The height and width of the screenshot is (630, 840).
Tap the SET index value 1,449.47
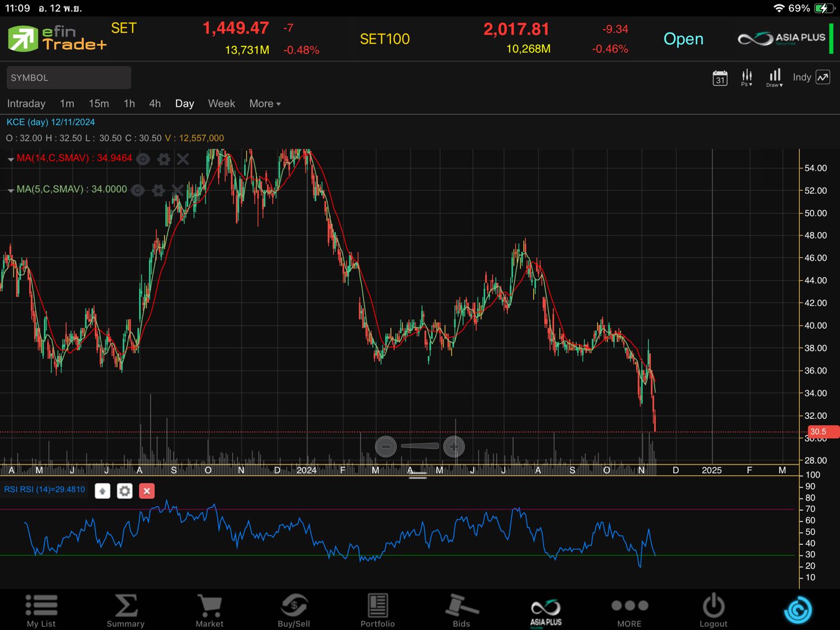(x=236, y=28)
